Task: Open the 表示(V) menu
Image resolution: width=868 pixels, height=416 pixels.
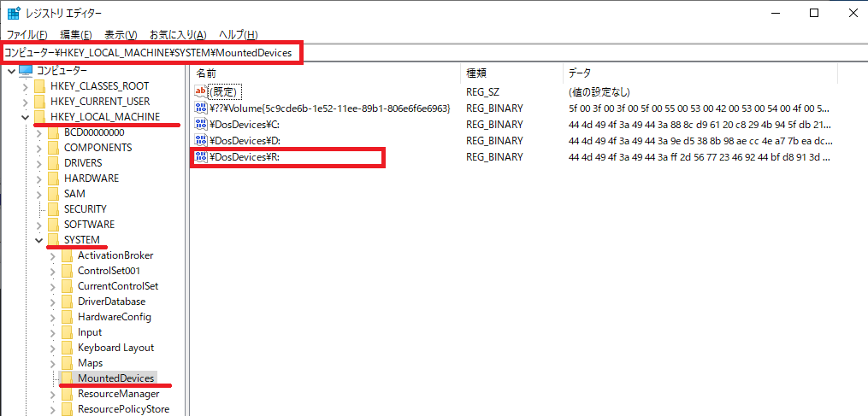Action: (x=121, y=34)
